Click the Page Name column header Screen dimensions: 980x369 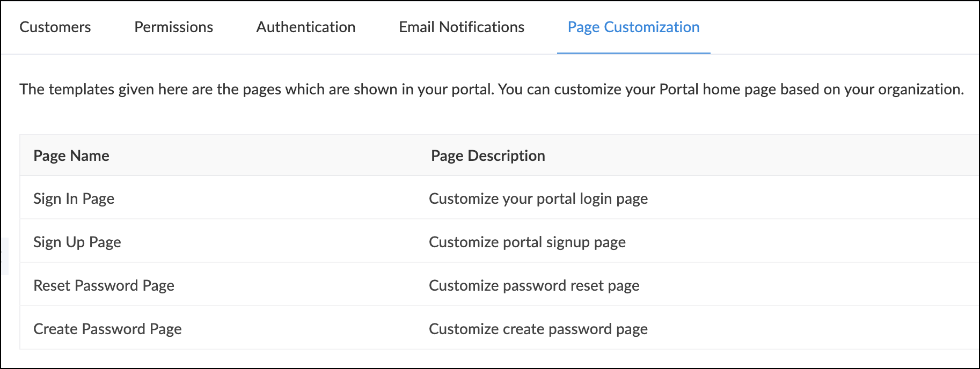pos(71,156)
